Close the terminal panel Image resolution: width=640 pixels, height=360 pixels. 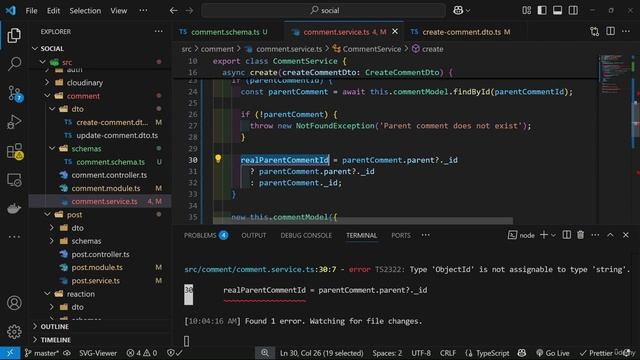(626, 235)
